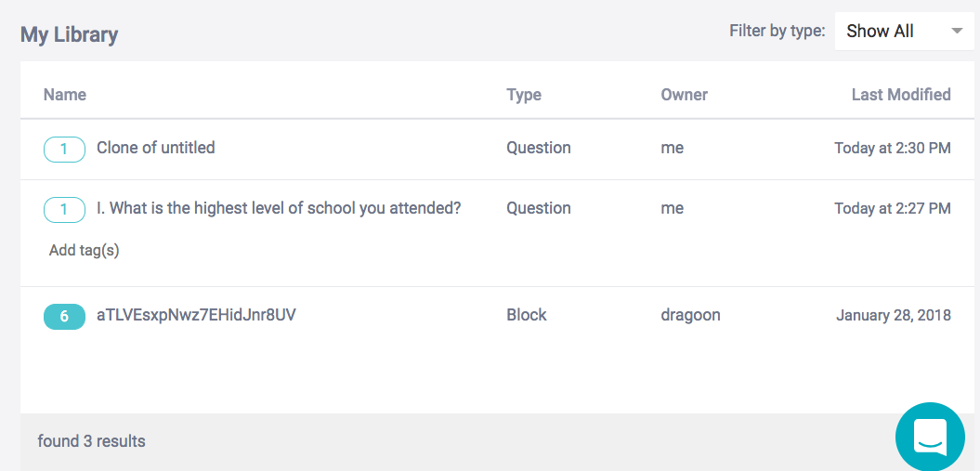Click the dropdown arrow next to Show All
Image resolution: width=980 pixels, height=471 pixels.
(x=957, y=32)
